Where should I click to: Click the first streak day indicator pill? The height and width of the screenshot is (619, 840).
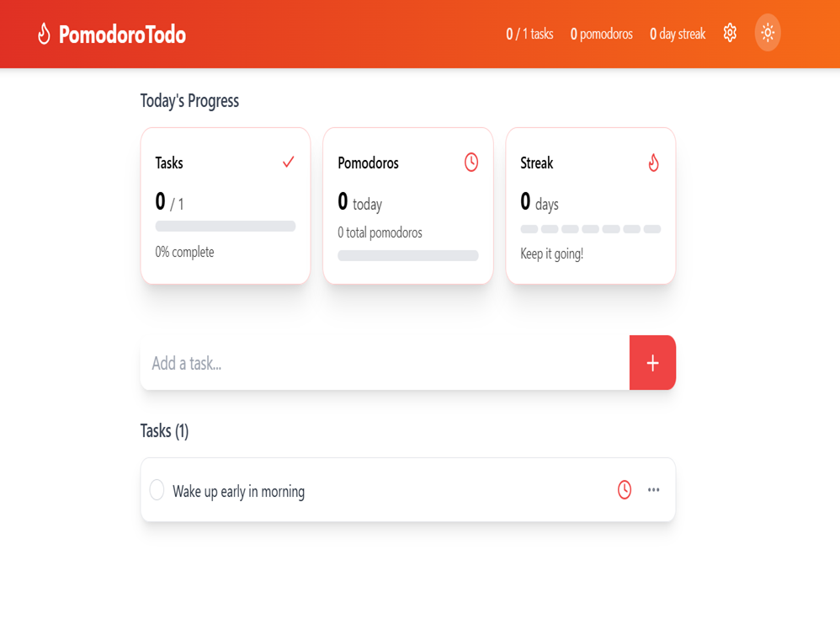[529, 229]
